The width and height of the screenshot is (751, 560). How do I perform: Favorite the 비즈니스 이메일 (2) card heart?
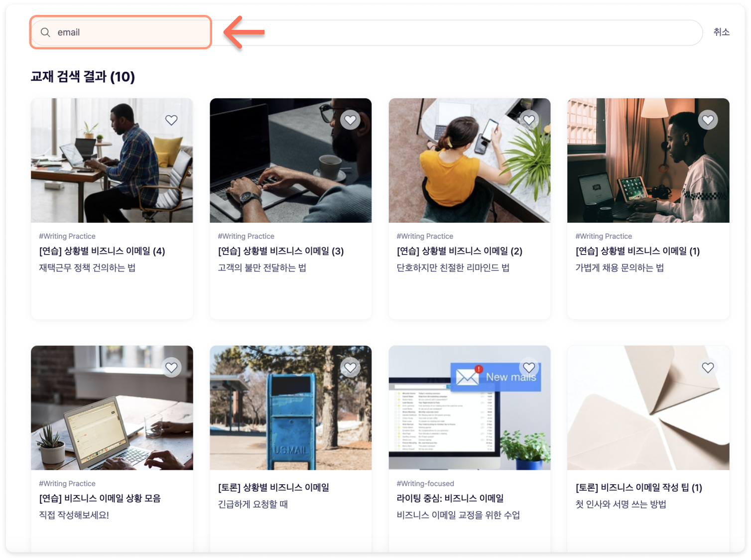pos(529,120)
